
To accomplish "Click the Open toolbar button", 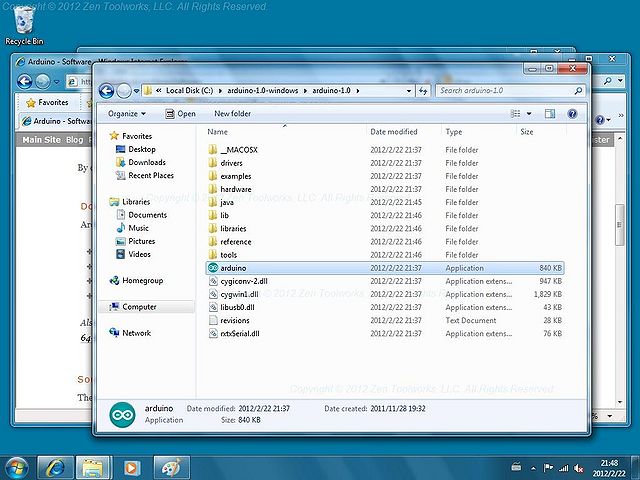I will (180, 114).
